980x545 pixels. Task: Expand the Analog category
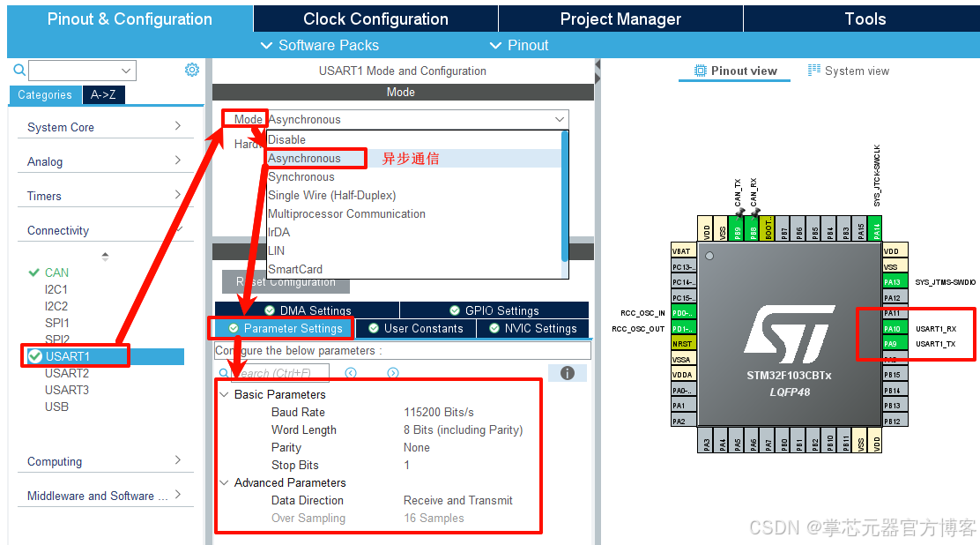[105, 161]
